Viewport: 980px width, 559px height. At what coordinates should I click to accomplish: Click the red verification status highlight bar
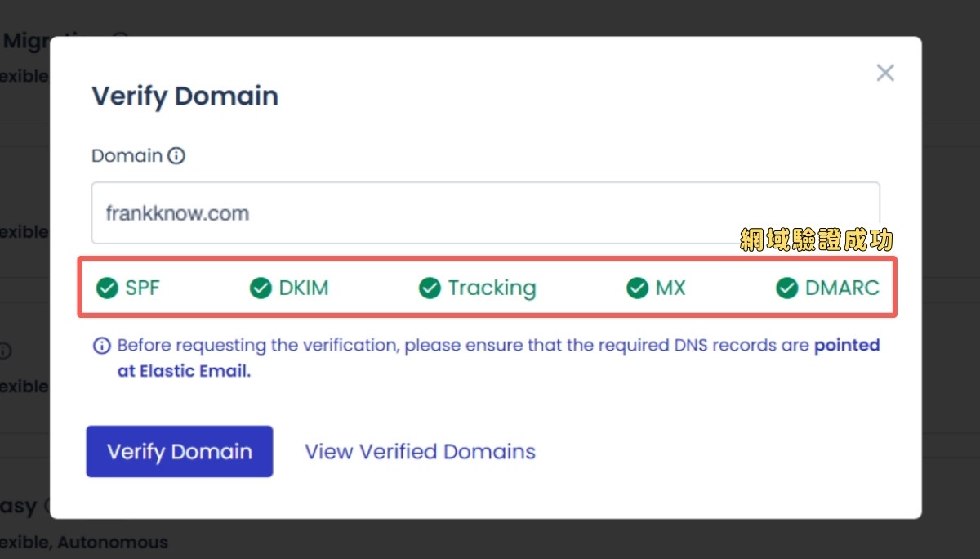click(x=487, y=288)
